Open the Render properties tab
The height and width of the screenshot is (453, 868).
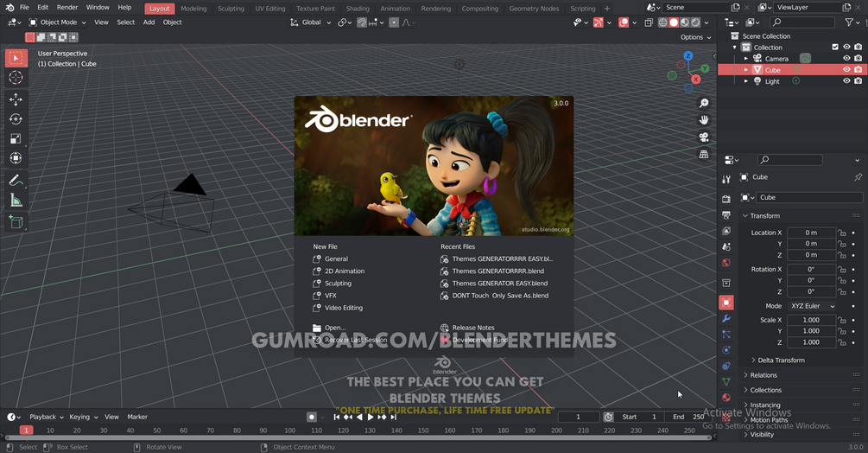tap(726, 199)
